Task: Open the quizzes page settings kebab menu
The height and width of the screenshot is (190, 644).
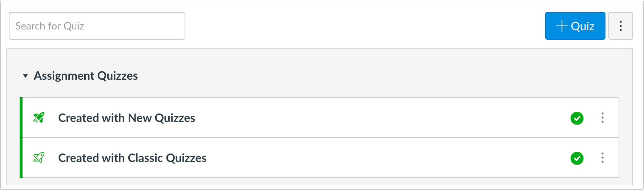Action: (x=620, y=26)
